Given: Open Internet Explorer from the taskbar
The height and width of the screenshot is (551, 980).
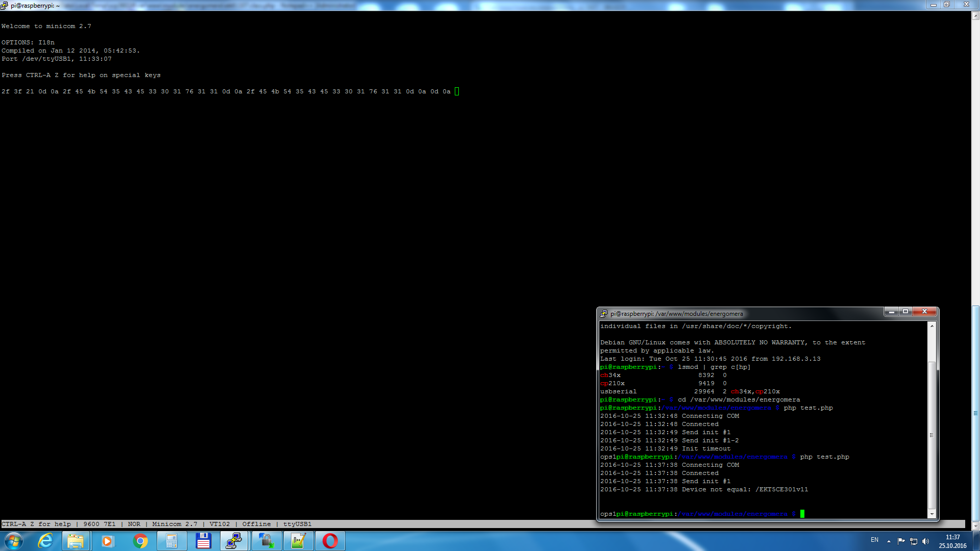Looking at the screenshot, I should coord(46,541).
